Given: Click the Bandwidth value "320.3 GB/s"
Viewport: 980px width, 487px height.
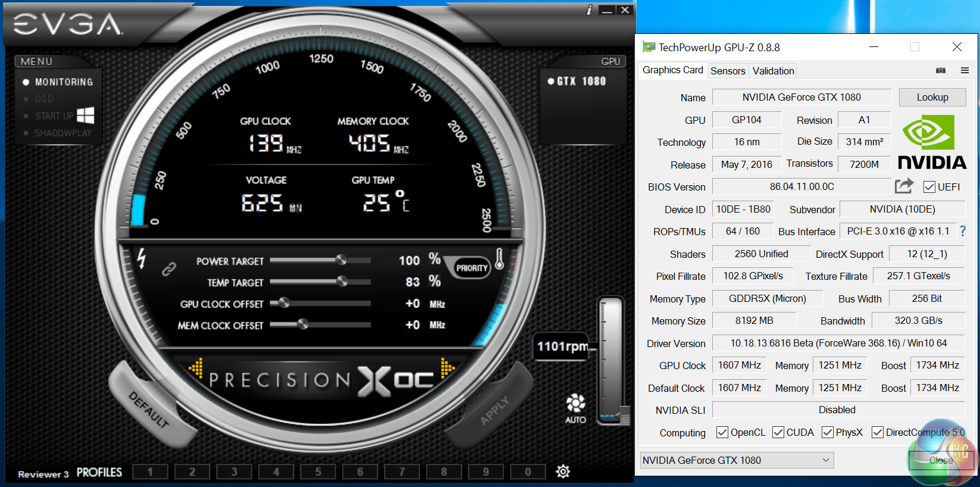Looking at the screenshot, I should pyautogui.click(x=919, y=320).
